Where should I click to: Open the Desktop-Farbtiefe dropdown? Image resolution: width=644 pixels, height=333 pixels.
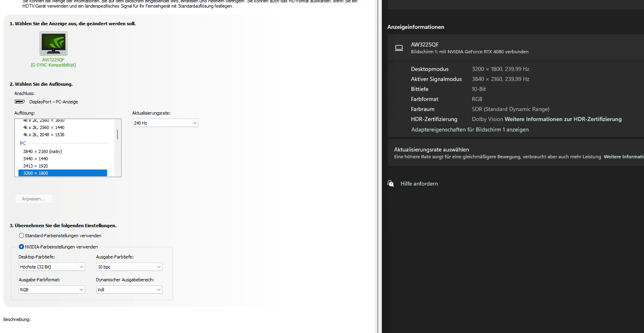pyautogui.click(x=52, y=267)
